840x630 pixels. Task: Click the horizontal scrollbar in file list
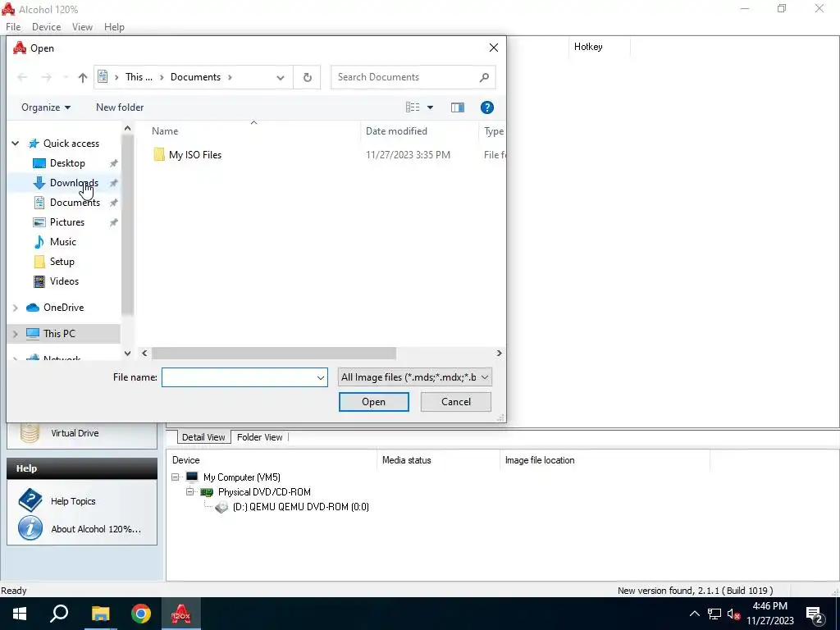click(x=274, y=353)
